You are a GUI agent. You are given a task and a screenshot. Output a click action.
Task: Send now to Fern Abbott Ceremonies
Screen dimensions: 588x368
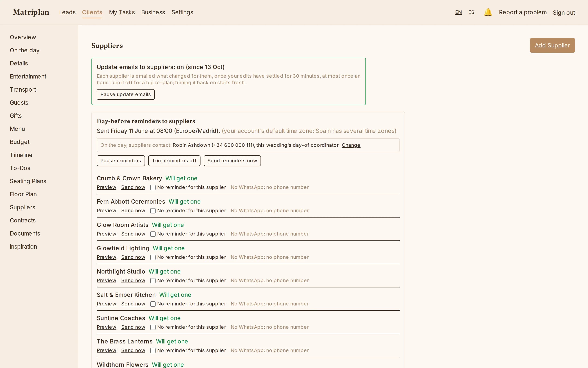click(133, 211)
